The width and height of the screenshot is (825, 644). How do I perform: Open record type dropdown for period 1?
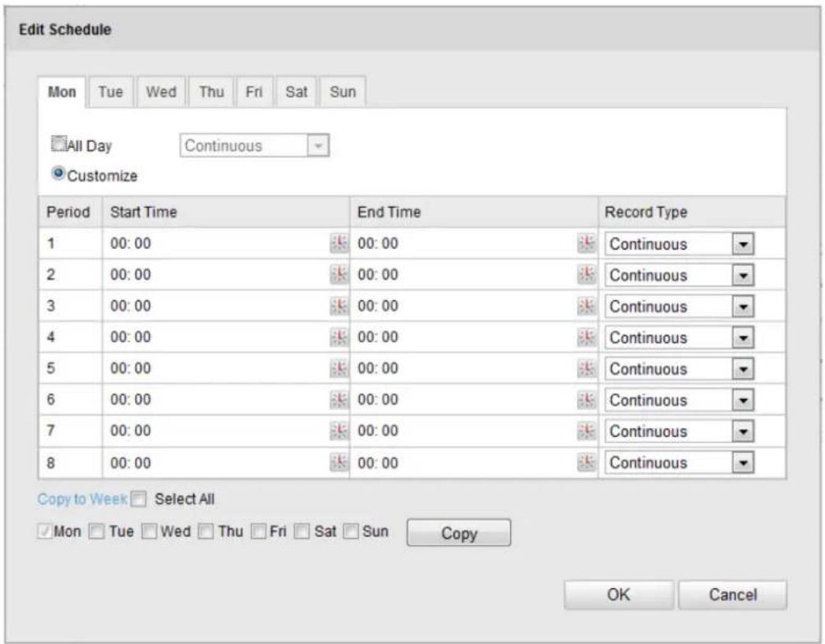pos(679,244)
